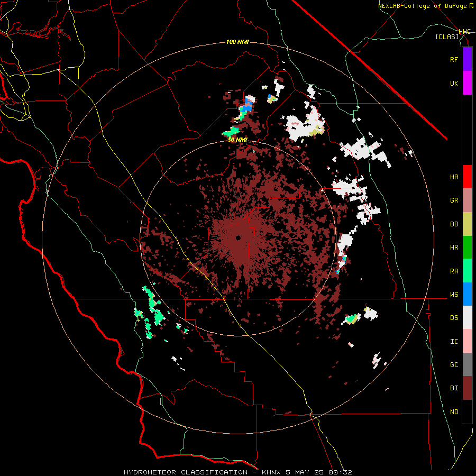This screenshot has height=476, width=476.
Task: Click the HA red legend swatch
Action: coord(467,177)
